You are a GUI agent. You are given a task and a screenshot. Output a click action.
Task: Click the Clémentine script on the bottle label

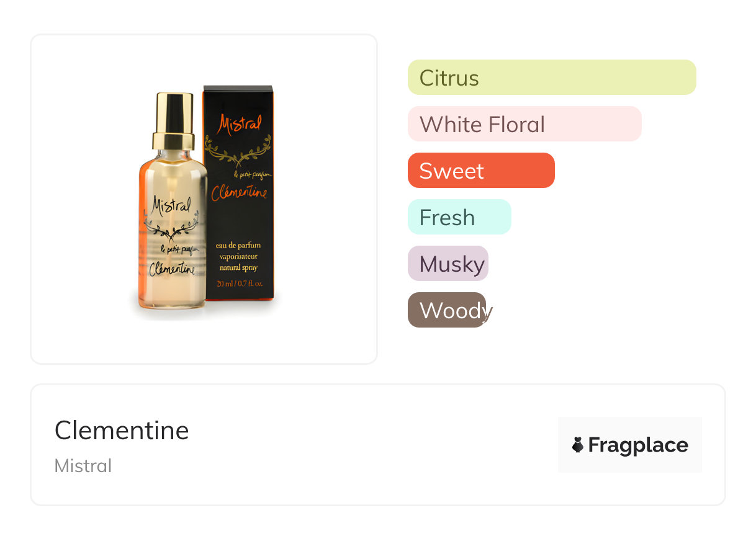(x=172, y=269)
